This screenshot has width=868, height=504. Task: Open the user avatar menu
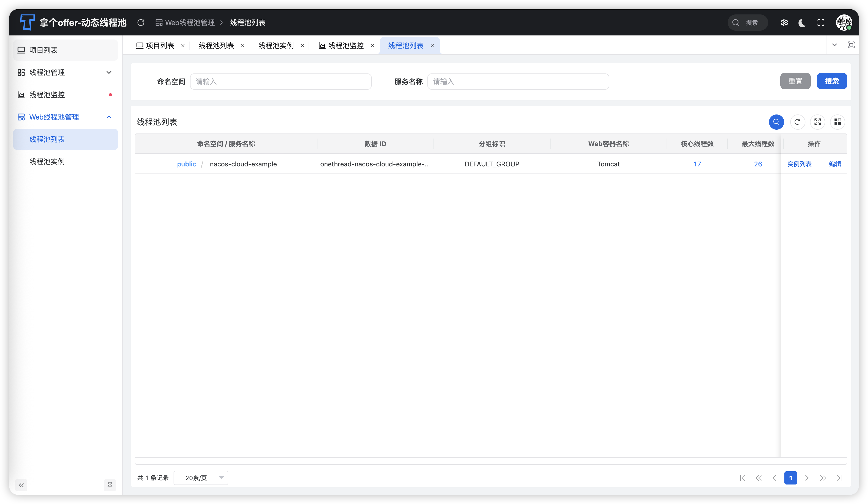[x=844, y=23]
